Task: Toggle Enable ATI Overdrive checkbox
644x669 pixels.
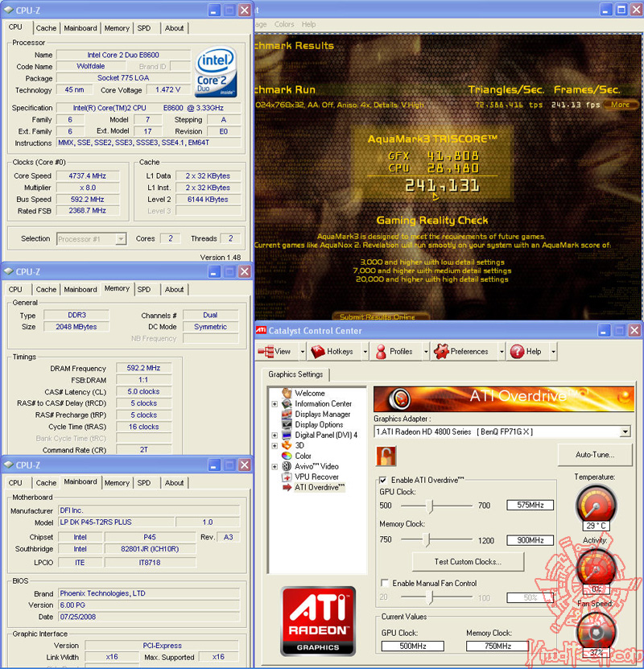Action: pos(383,480)
